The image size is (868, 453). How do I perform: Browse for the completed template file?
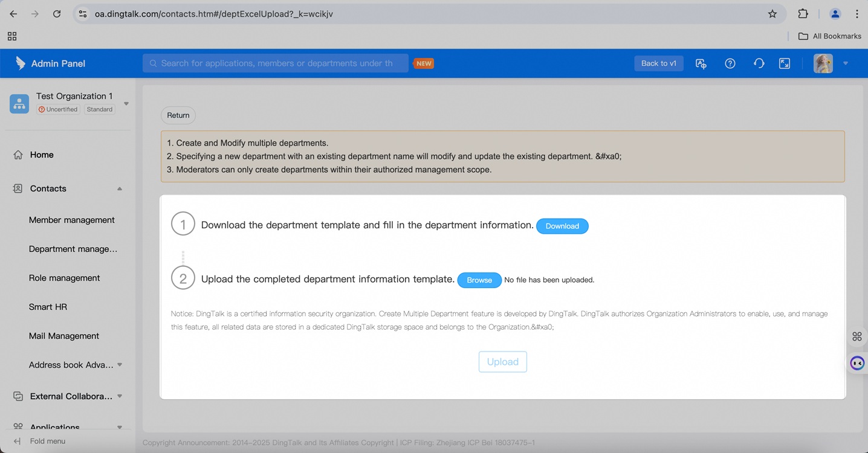(479, 280)
